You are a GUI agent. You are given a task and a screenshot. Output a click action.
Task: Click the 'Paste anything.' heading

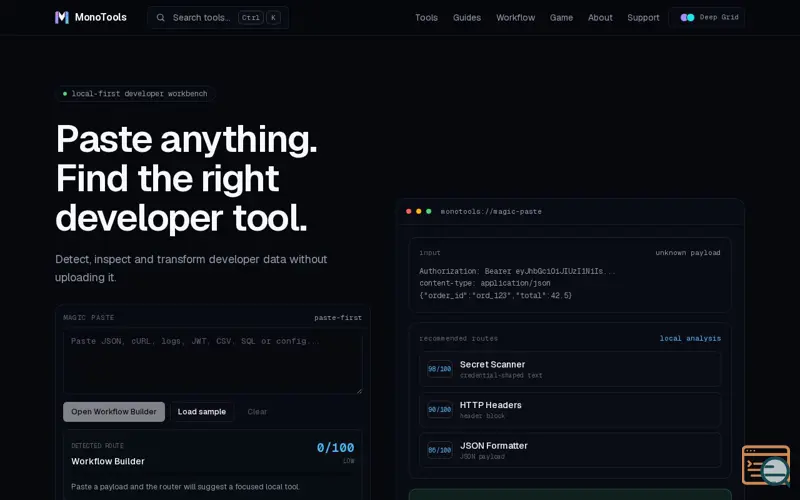point(187,139)
